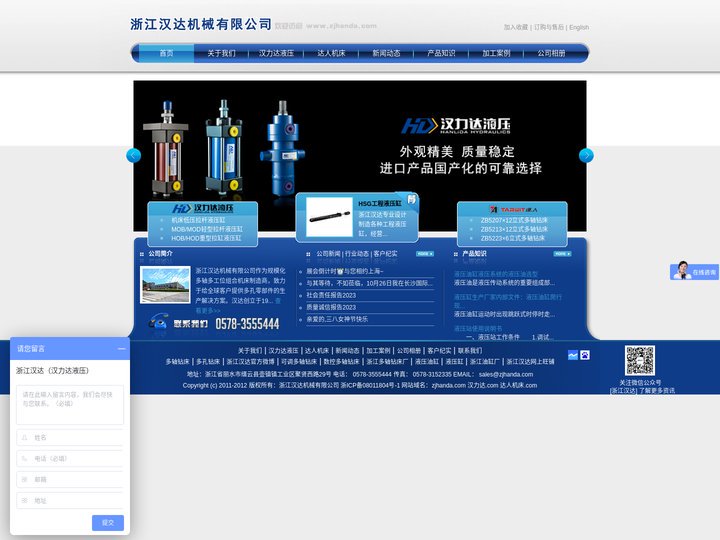The image size is (720, 540).
Task: Click the MORE button beside the news tabs
Action: (x=425, y=253)
